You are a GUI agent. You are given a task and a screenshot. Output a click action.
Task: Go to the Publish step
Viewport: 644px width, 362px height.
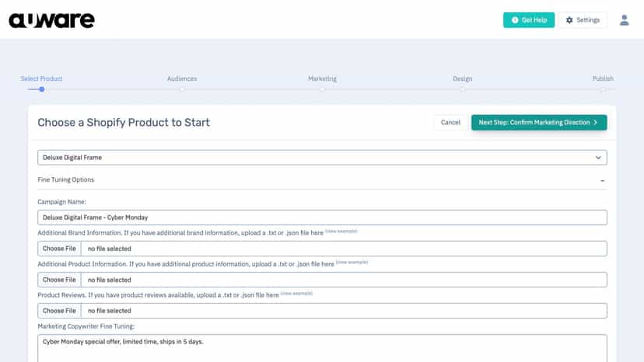coord(603,78)
